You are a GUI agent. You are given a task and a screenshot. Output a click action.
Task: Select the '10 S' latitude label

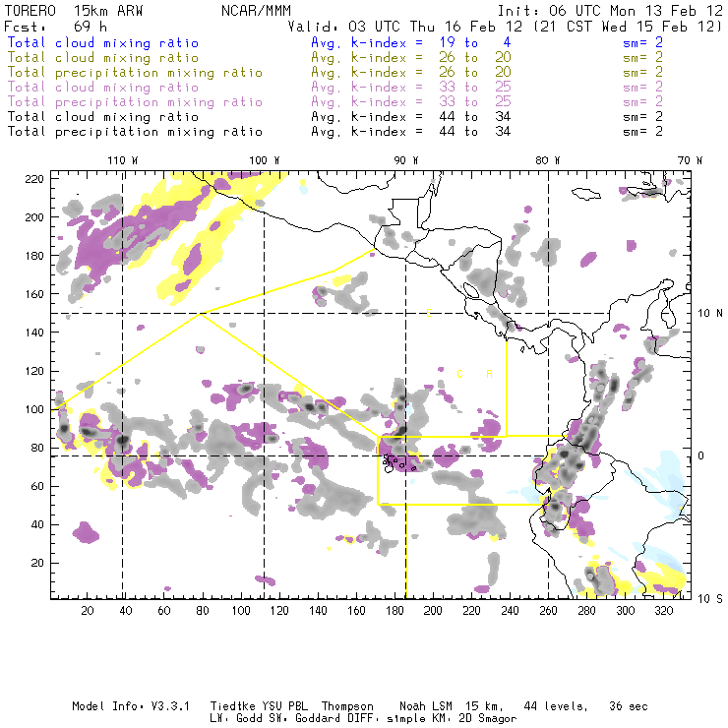(710, 599)
